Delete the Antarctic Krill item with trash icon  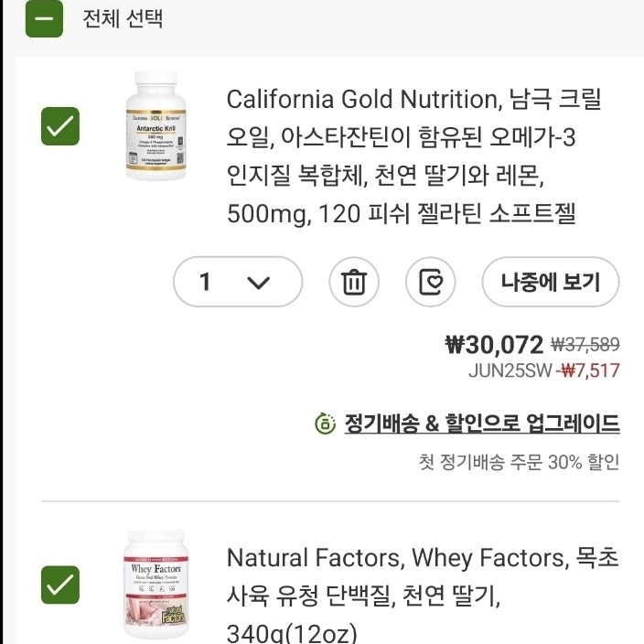click(x=353, y=282)
